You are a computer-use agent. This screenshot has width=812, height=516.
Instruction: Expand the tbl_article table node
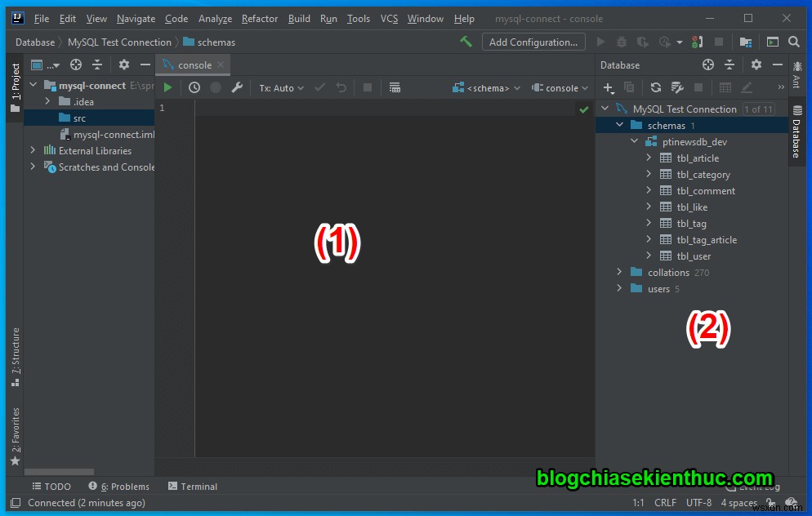pyautogui.click(x=649, y=158)
